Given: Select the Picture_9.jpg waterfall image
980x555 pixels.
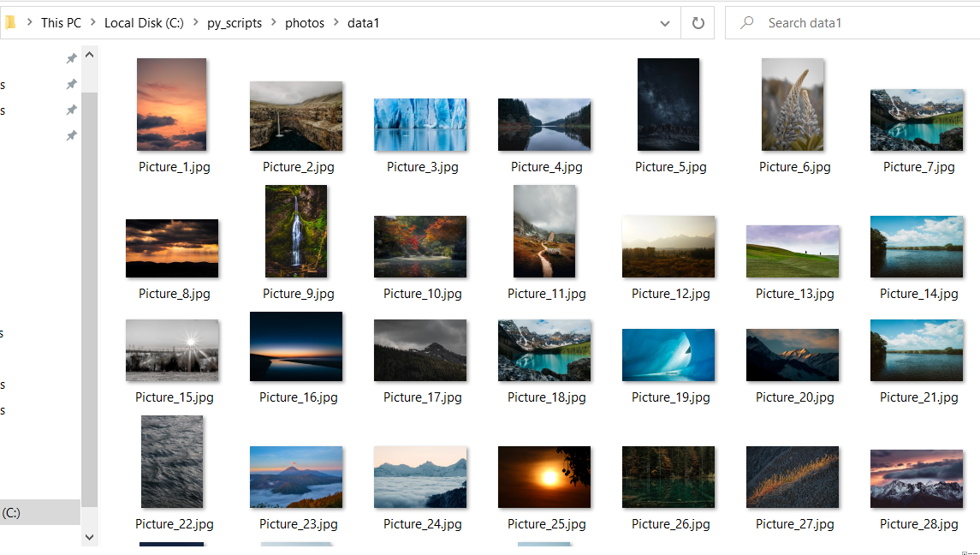Looking at the screenshot, I should pos(296,231).
